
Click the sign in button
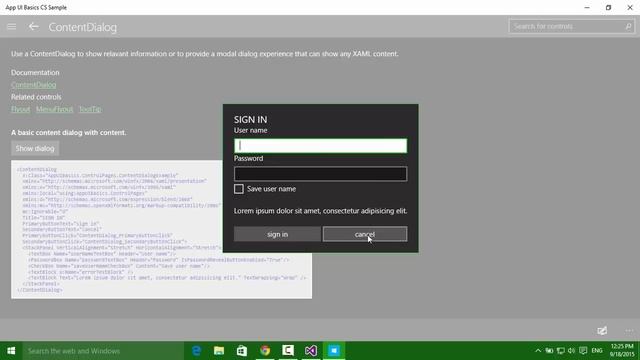coord(277,234)
